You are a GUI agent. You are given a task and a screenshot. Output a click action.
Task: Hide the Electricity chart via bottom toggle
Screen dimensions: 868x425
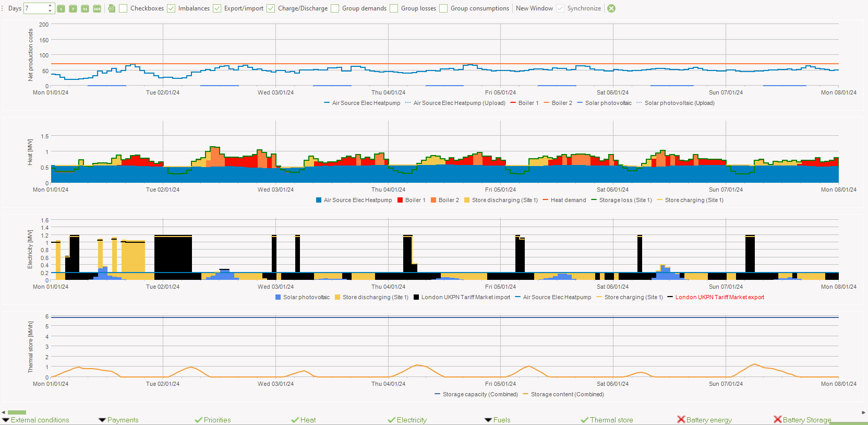407,420
